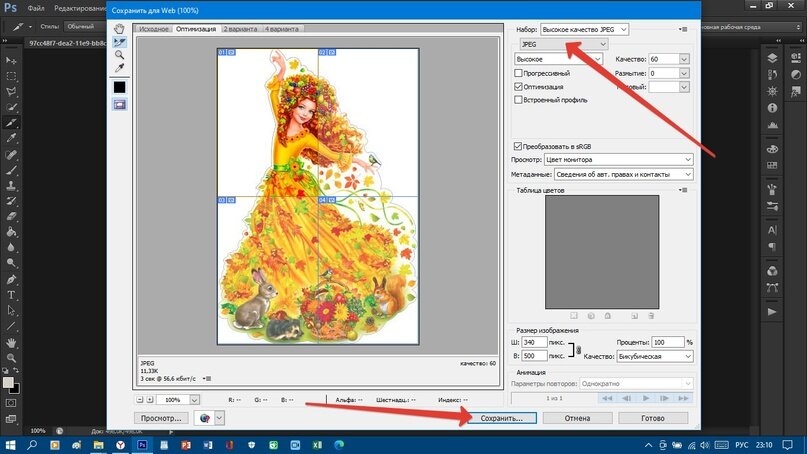Select the Slice Select tool in dialog
The image size is (807, 454).
click(x=119, y=42)
